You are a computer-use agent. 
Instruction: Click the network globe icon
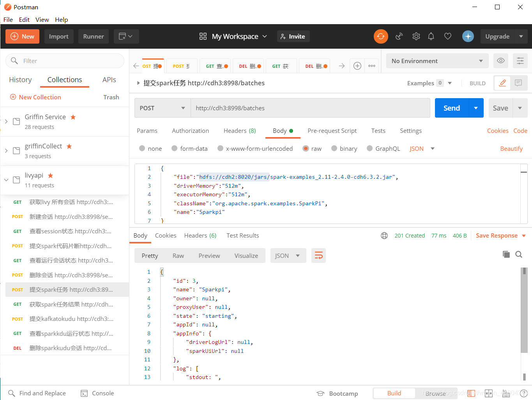click(x=384, y=236)
